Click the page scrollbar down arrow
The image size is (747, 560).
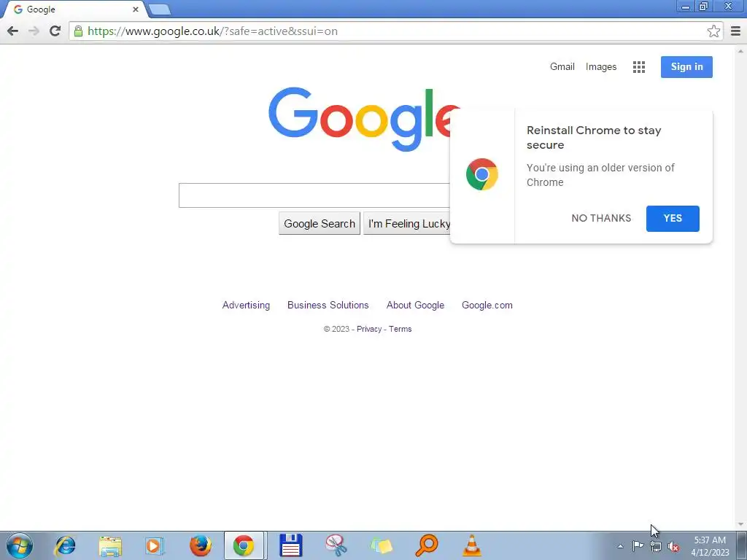click(741, 525)
